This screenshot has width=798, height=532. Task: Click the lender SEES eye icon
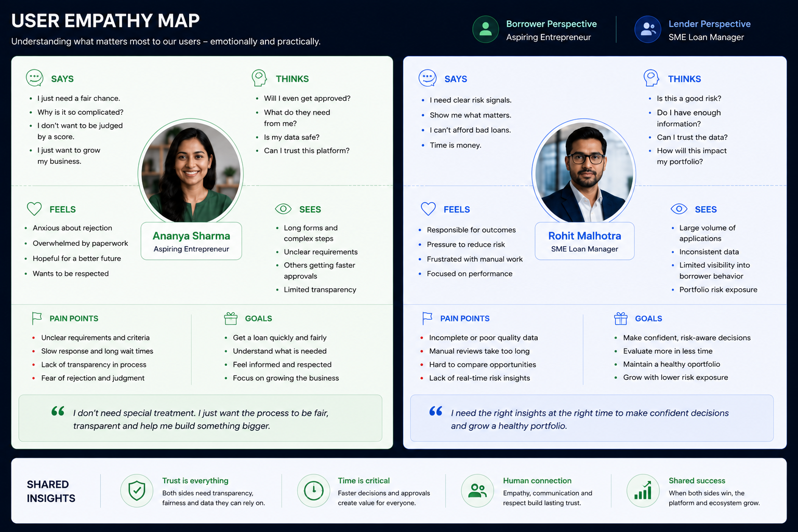coord(679,209)
